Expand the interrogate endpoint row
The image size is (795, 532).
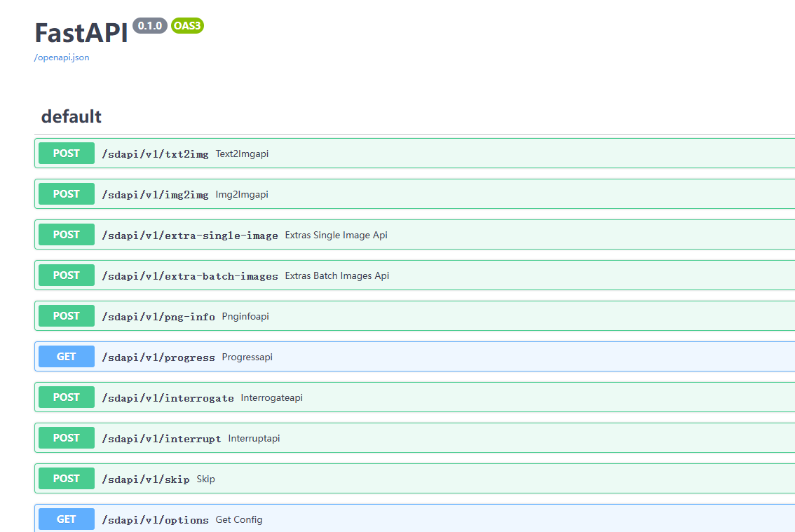click(x=415, y=397)
